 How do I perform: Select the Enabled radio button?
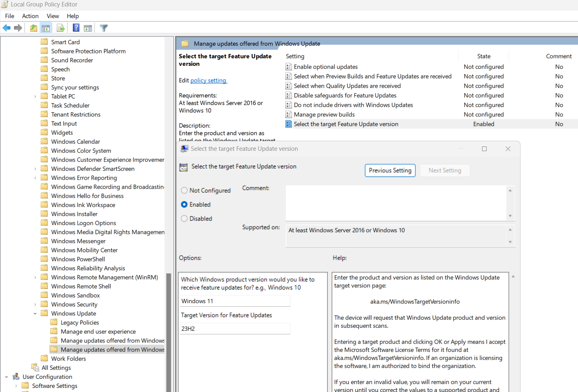(184, 205)
